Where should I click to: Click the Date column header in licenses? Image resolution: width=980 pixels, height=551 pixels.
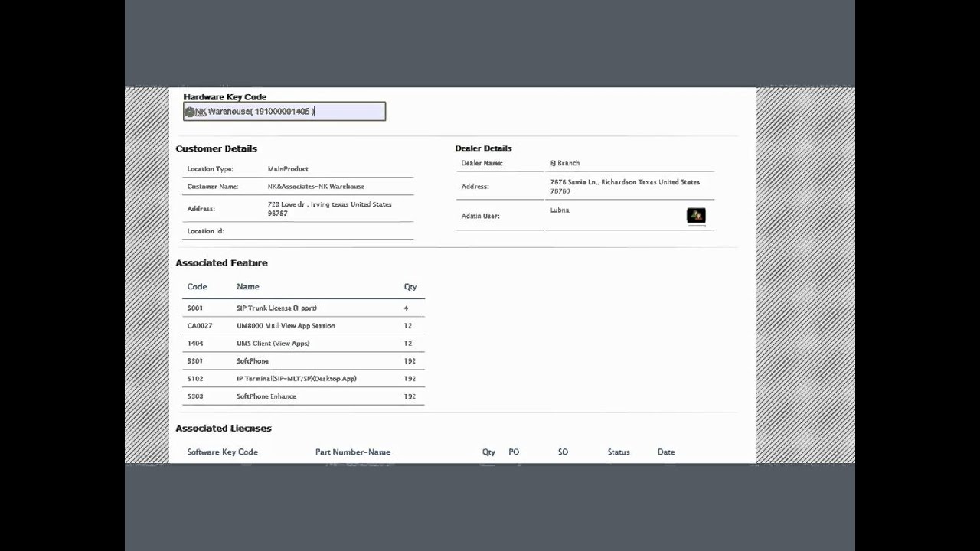coord(666,452)
